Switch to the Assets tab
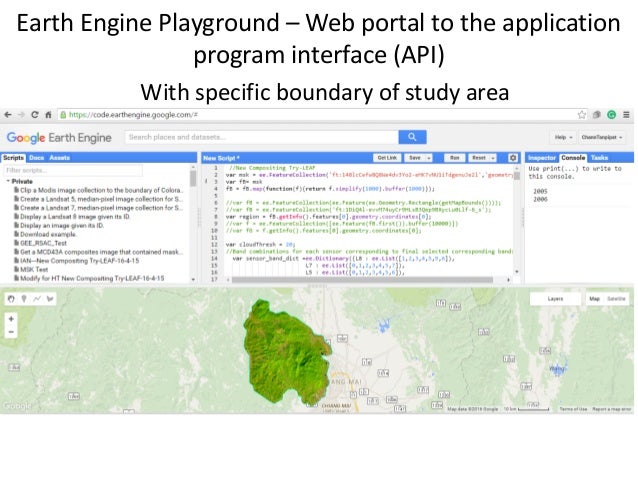Screen dimensions: 638x479 pyautogui.click(x=59, y=158)
